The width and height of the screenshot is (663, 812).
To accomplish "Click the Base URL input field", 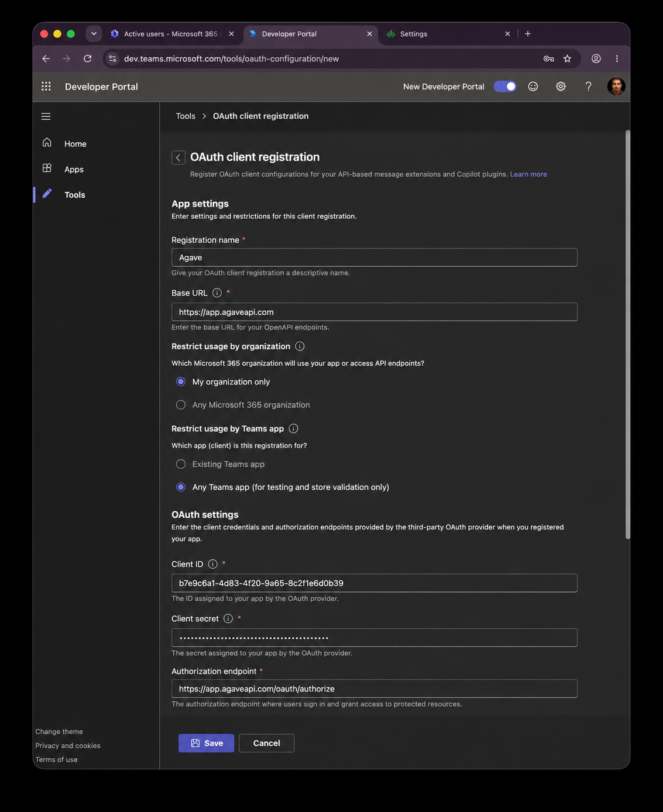I will point(375,312).
